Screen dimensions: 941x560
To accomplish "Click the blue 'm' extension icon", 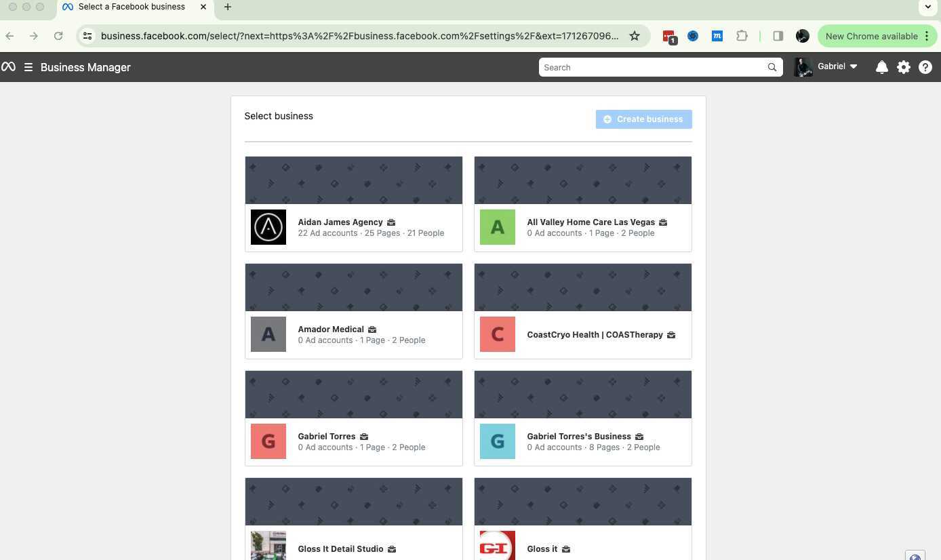I will (x=717, y=36).
